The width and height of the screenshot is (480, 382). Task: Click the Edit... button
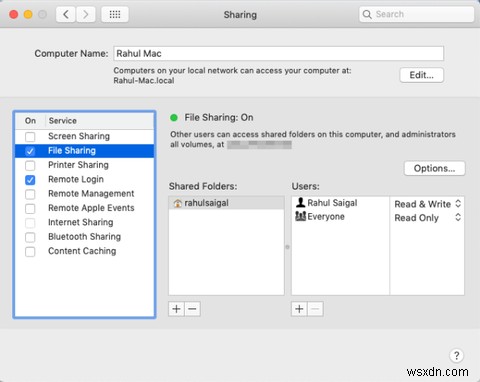(422, 75)
